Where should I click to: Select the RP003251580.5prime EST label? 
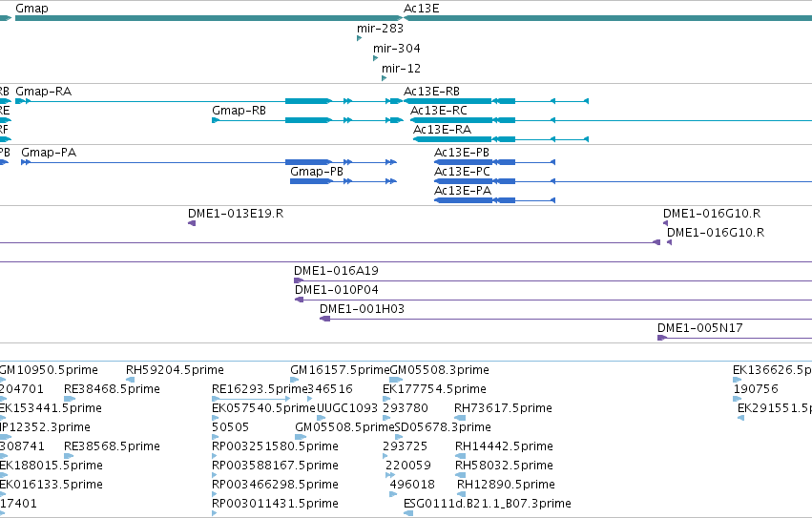pyautogui.click(x=275, y=446)
